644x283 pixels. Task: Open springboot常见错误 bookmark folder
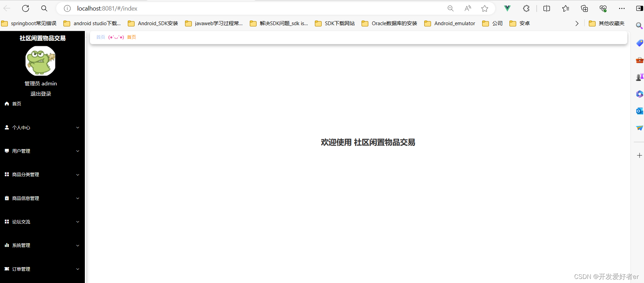pyautogui.click(x=29, y=23)
